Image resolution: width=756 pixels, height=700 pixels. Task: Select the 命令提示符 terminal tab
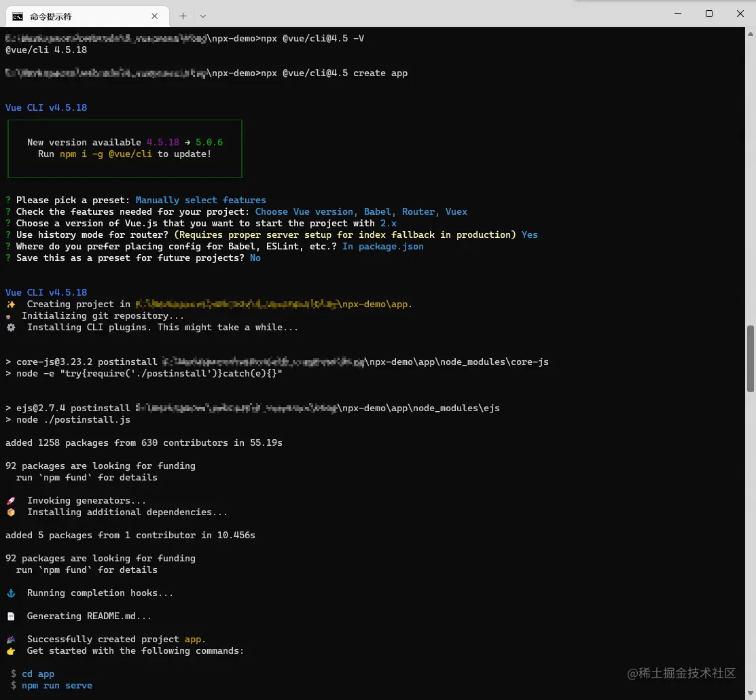click(87, 16)
